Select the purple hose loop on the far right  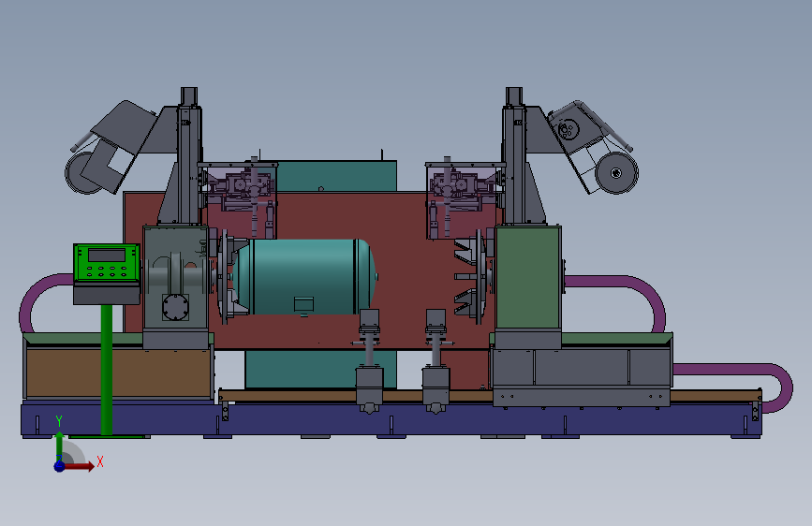click(735, 387)
